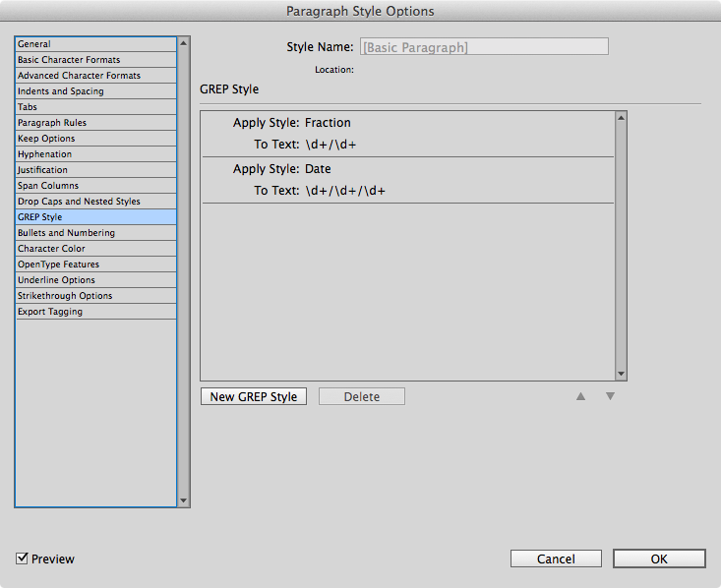
Task: Open Indents and Spacing category
Action: click(95, 91)
